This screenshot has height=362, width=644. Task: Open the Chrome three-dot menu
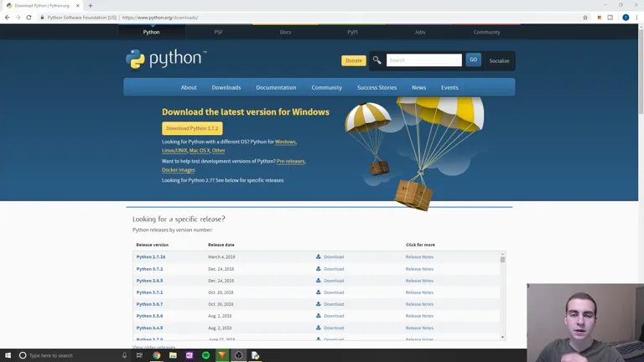[636, 18]
